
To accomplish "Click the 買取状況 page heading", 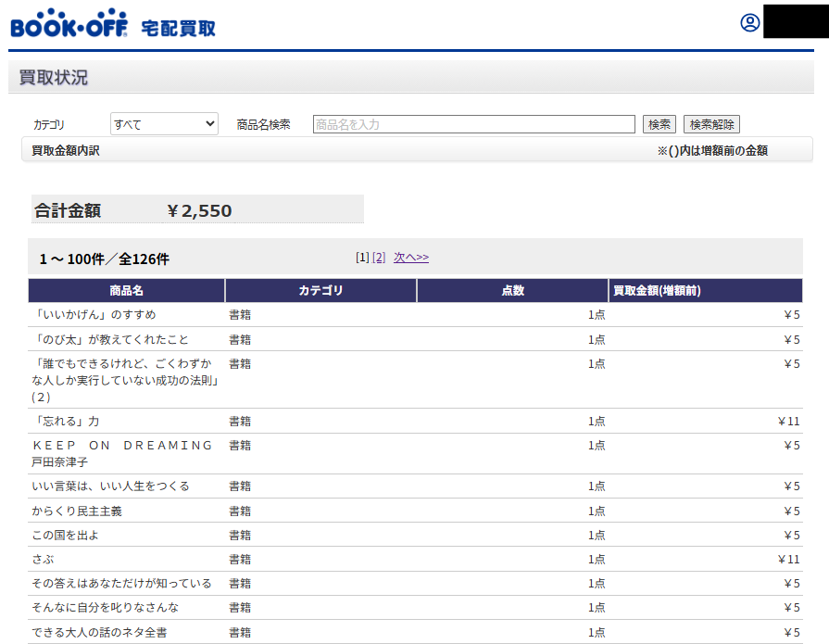I will pos(54,78).
